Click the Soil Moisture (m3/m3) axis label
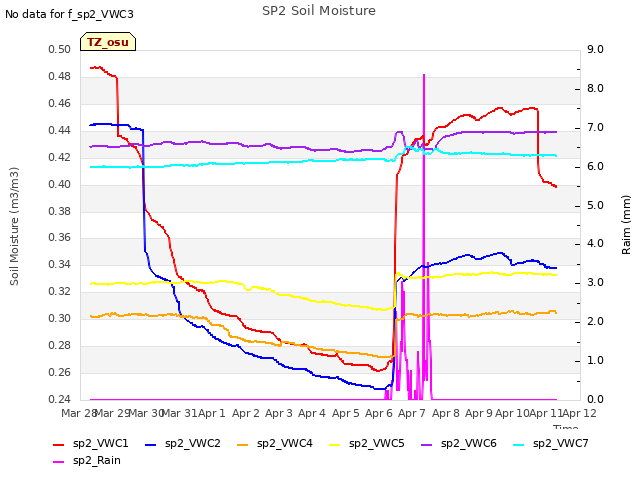This screenshot has width=640, height=480. tap(14, 226)
